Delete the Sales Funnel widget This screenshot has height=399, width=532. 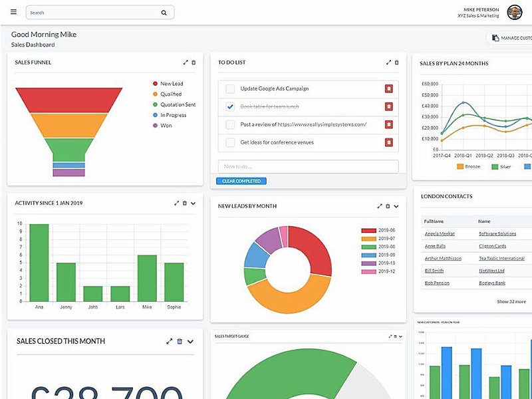tap(194, 63)
